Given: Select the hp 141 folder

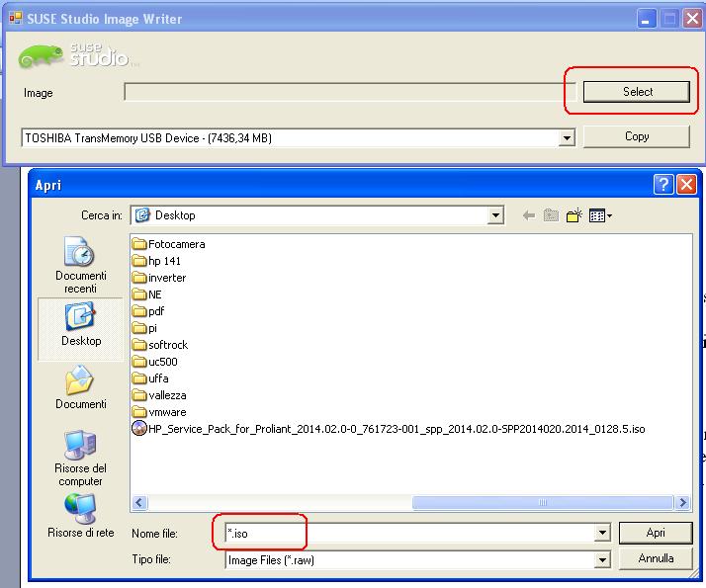Looking at the screenshot, I should (x=156, y=261).
